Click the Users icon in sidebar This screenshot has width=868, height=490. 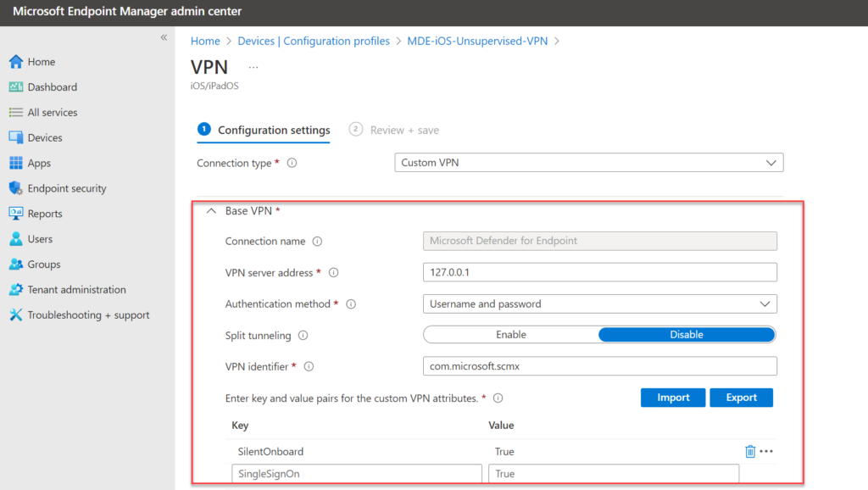tap(16, 238)
